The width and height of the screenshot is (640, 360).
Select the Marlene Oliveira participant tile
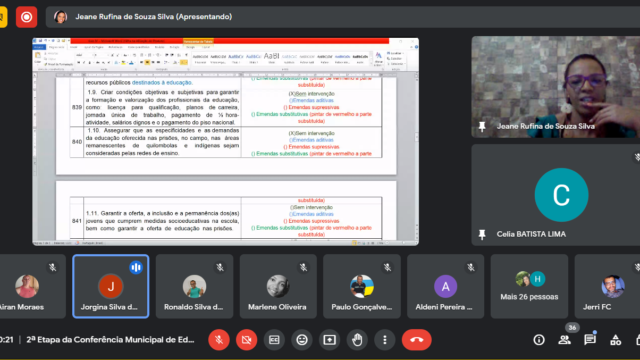(x=278, y=286)
